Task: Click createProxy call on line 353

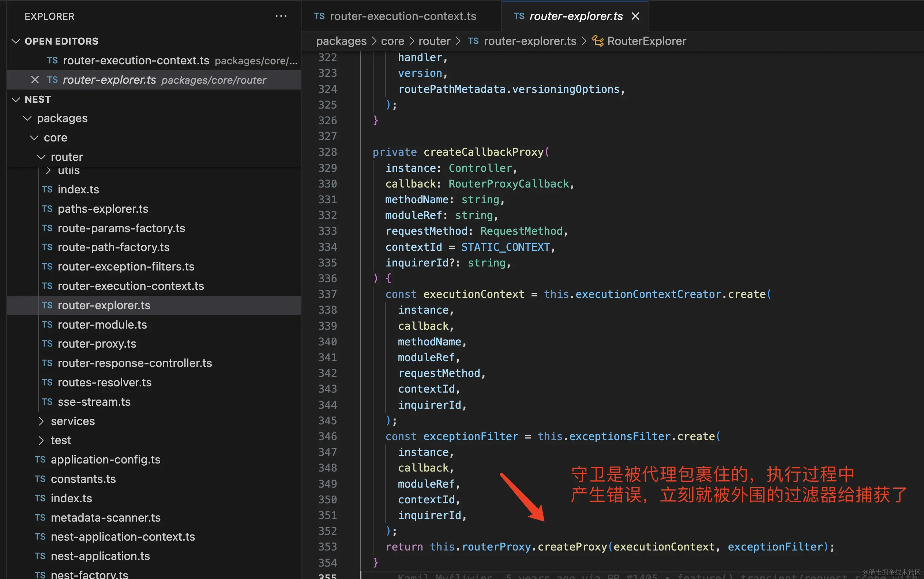Action: tap(572, 547)
